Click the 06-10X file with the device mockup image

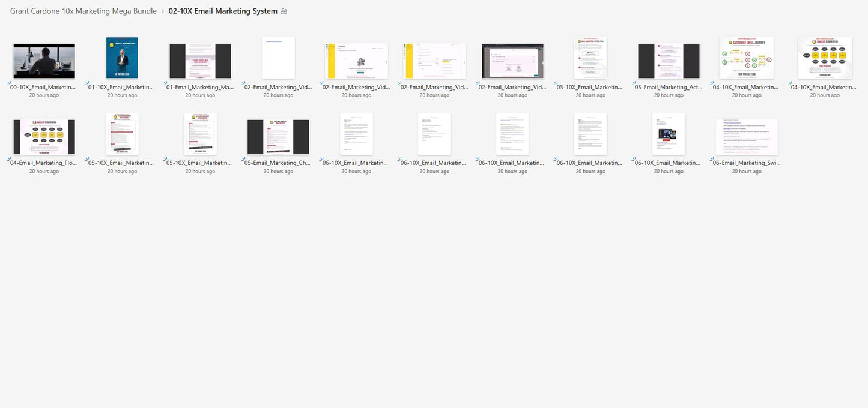(x=669, y=134)
